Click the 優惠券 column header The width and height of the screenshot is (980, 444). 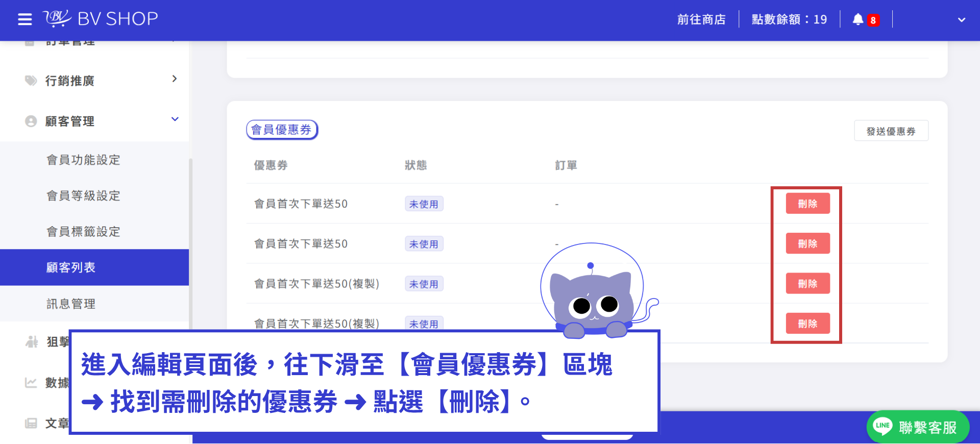tap(271, 165)
